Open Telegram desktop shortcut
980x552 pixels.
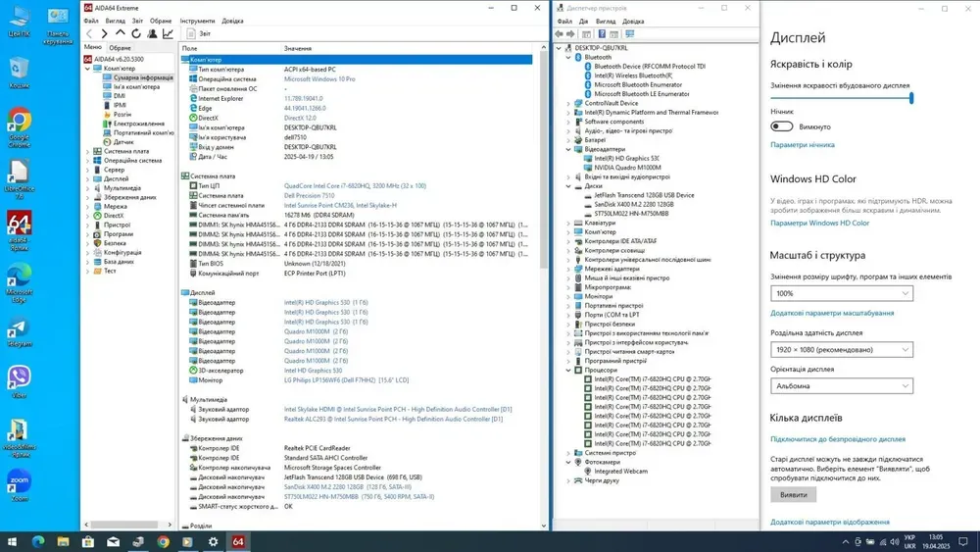(x=19, y=329)
